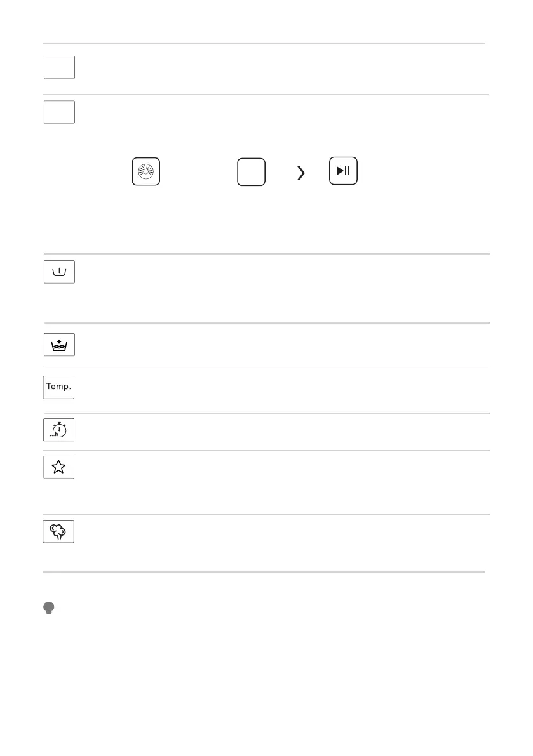
Task: Click the topmost empty rectangular button
Action: [x=59, y=67]
